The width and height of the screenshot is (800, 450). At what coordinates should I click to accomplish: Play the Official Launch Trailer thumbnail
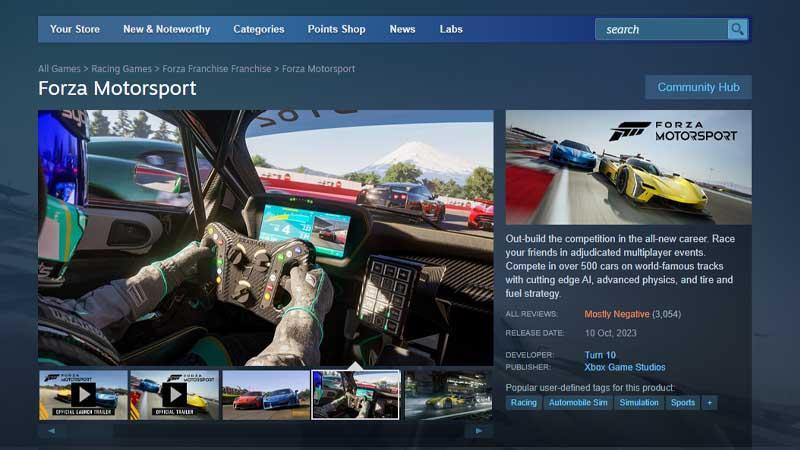(x=83, y=395)
